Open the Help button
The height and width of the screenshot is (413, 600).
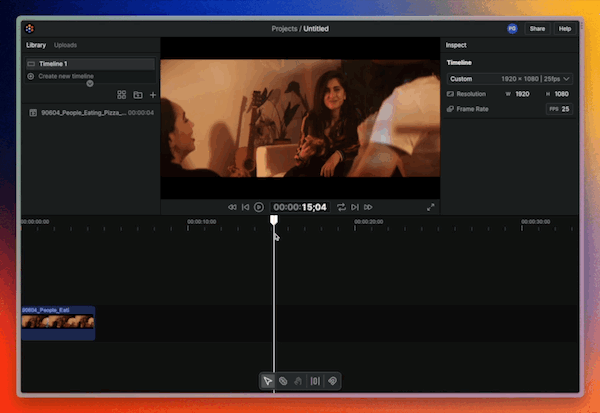(x=564, y=29)
